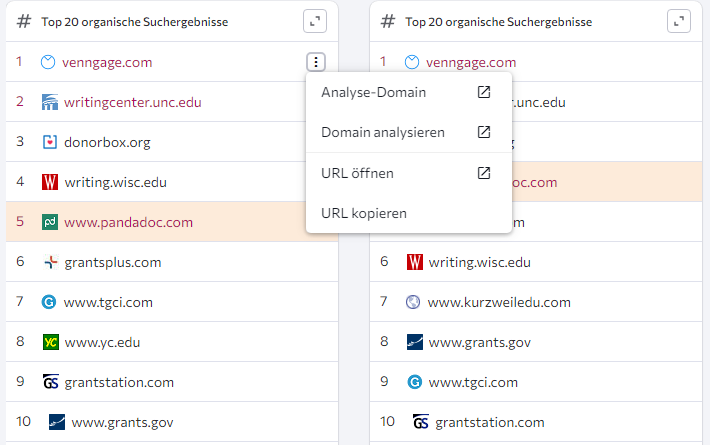The height and width of the screenshot is (445, 710).
Task: Select URL öffnen in the context menu
Action: (409, 173)
